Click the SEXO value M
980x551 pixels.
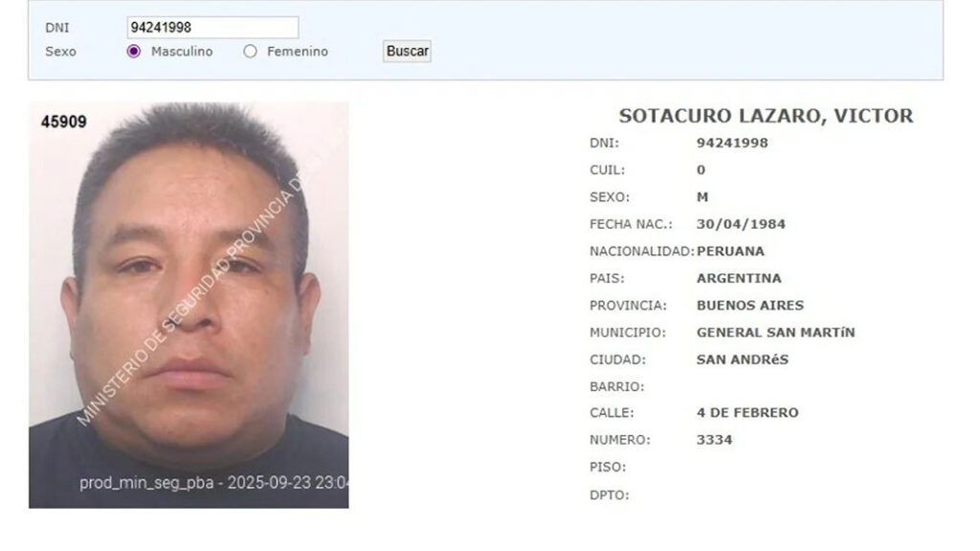702,197
